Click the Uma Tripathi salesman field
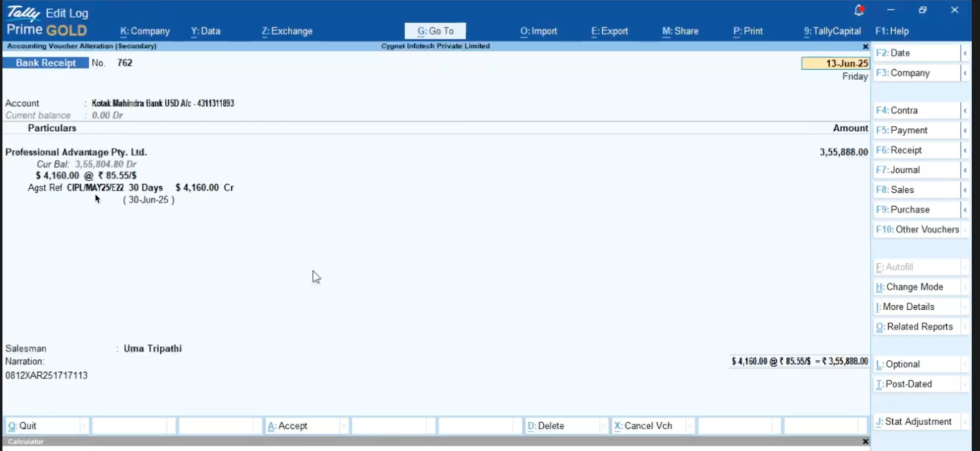 (153, 349)
